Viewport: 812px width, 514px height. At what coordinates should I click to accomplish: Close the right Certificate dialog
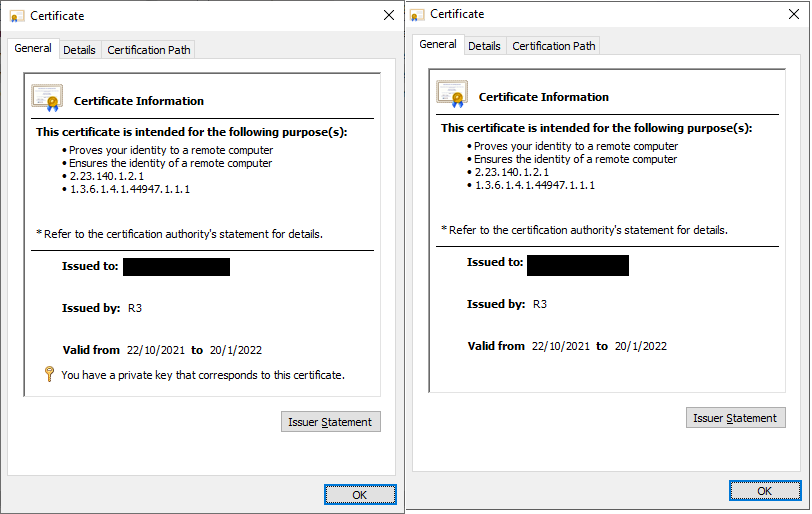[x=793, y=14]
